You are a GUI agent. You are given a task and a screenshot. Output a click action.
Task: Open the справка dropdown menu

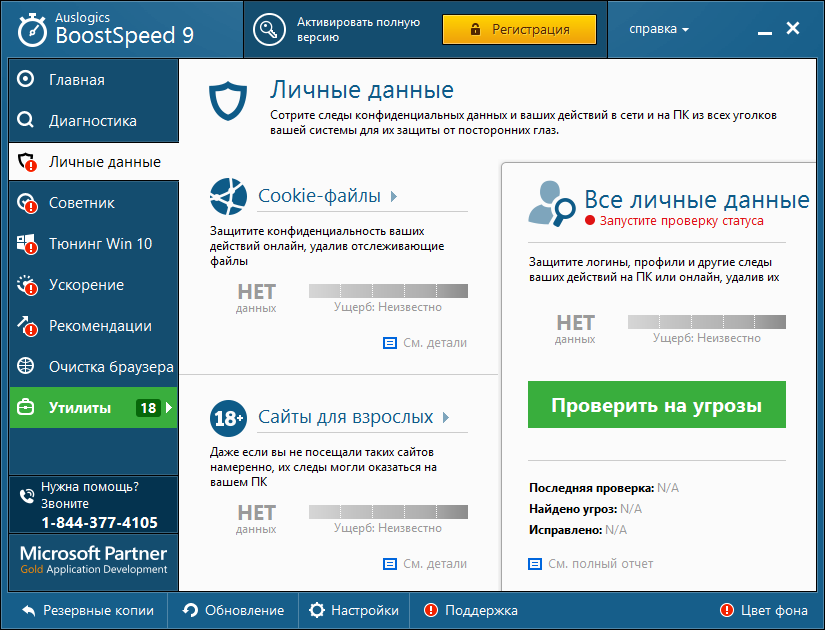pos(659,29)
